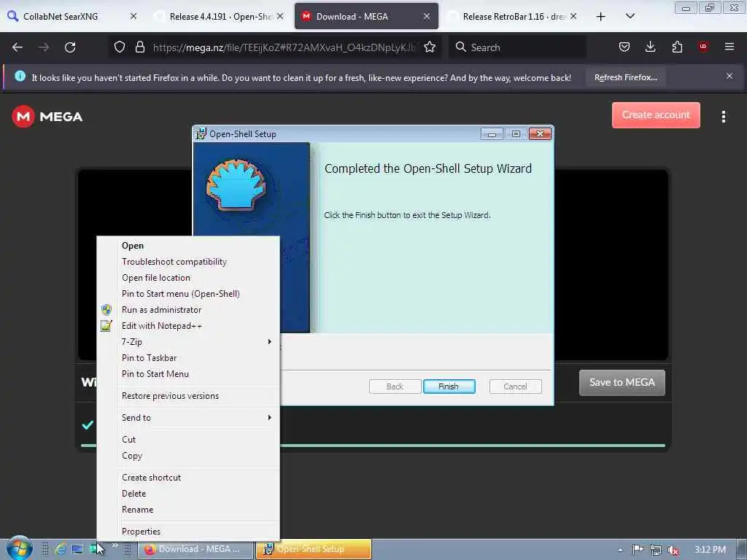Screen dimensions: 747x560
Task: Click Cancel in the Open-Shell Setup wizard
Action: point(515,386)
